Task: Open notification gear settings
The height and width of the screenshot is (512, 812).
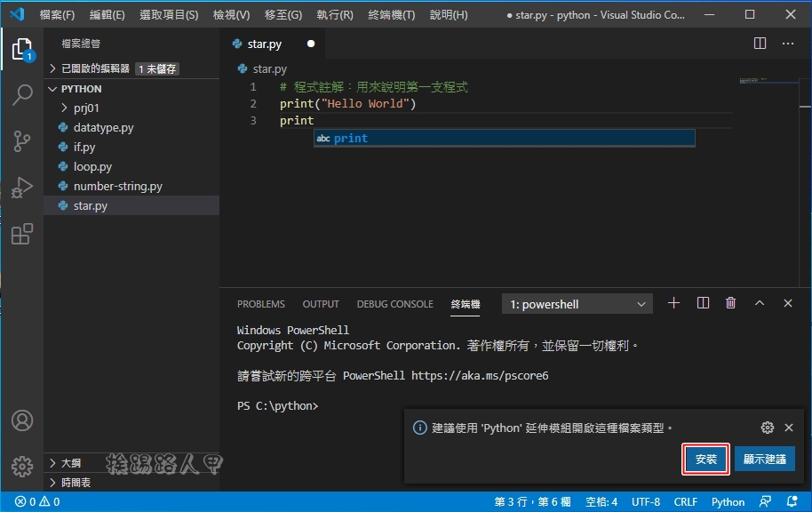Action: pyautogui.click(x=768, y=428)
